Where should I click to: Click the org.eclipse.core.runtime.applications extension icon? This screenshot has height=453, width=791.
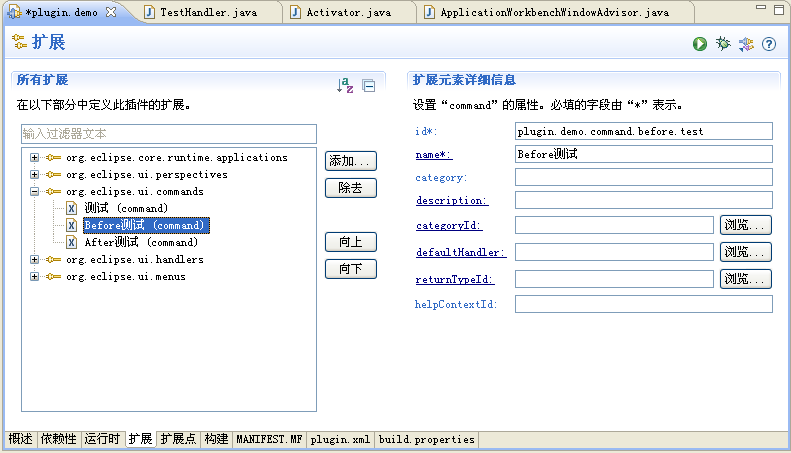tap(53, 157)
